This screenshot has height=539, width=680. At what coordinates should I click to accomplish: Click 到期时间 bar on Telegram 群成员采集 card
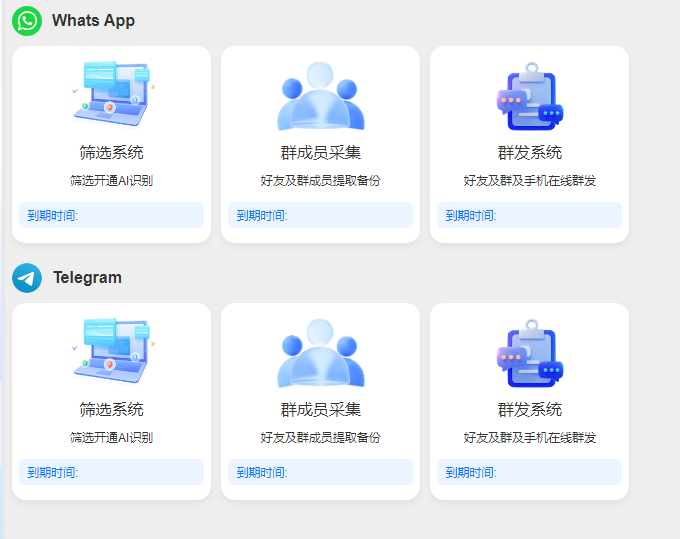(x=320, y=472)
